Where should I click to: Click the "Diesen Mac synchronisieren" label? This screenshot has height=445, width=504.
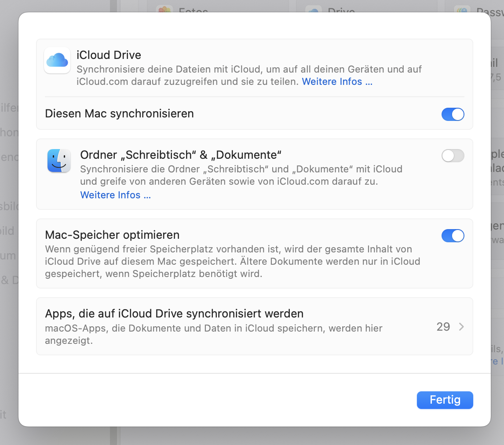click(119, 113)
